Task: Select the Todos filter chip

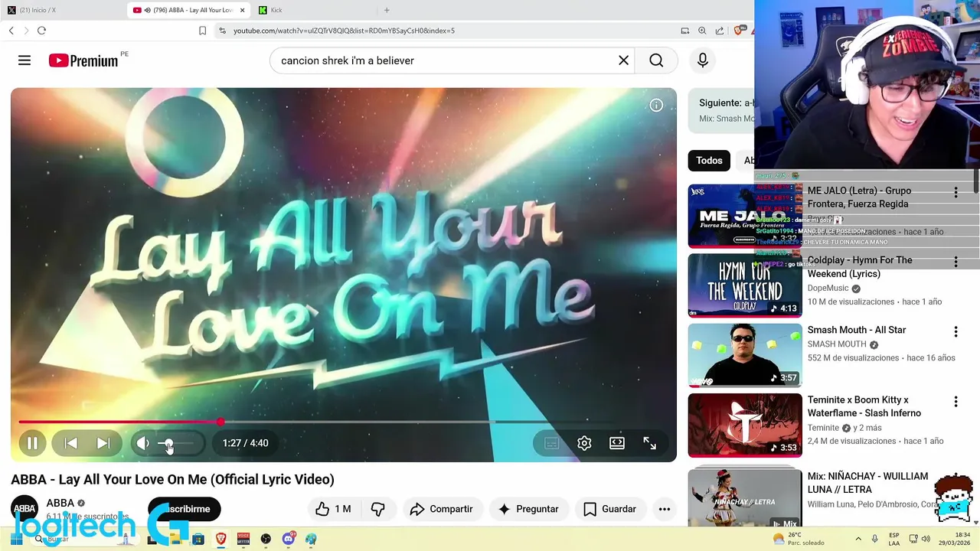Action: pyautogui.click(x=709, y=160)
